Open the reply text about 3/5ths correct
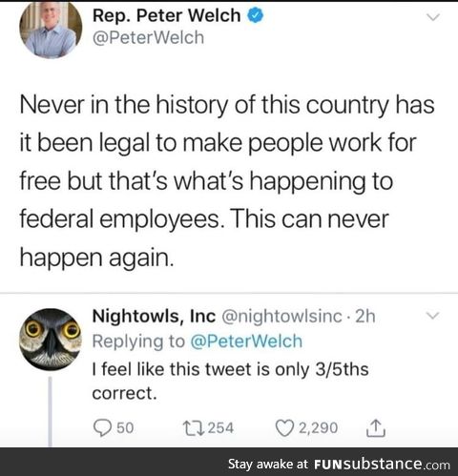 tap(230, 382)
